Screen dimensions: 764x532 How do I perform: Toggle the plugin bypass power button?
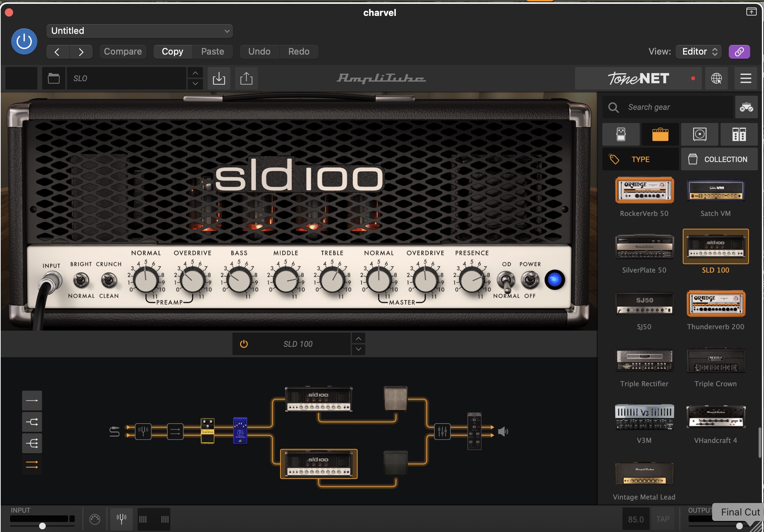[x=24, y=41]
